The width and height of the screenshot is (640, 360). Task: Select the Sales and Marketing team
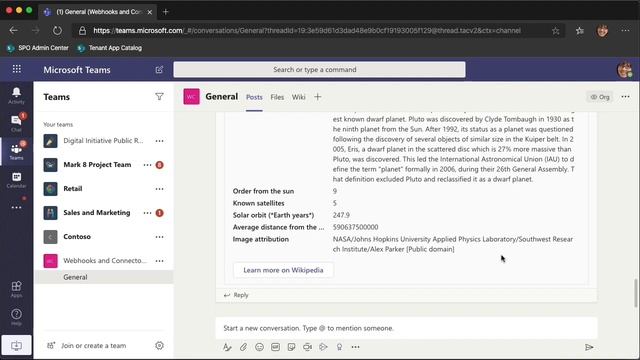(97, 213)
